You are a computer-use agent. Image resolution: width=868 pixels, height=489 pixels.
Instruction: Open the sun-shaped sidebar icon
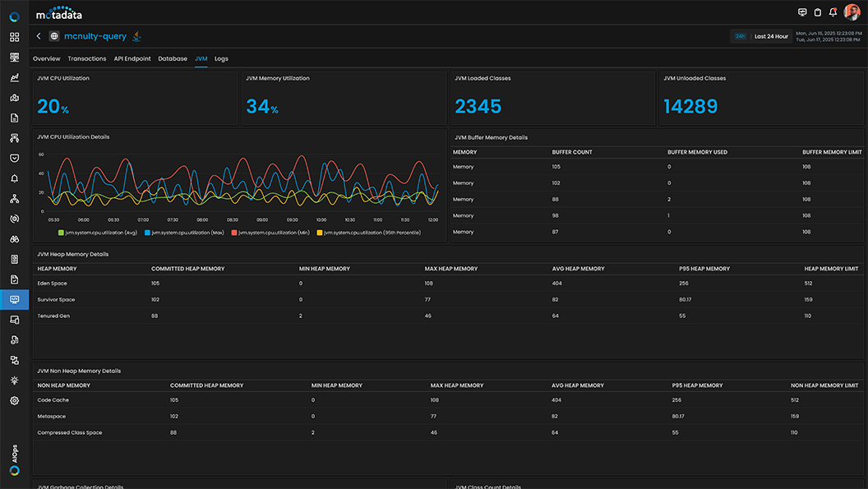(x=15, y=381)
